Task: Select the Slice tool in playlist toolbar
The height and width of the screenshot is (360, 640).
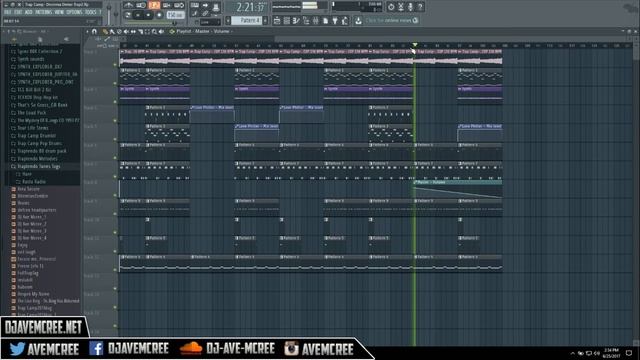Action: click(140, 31)
